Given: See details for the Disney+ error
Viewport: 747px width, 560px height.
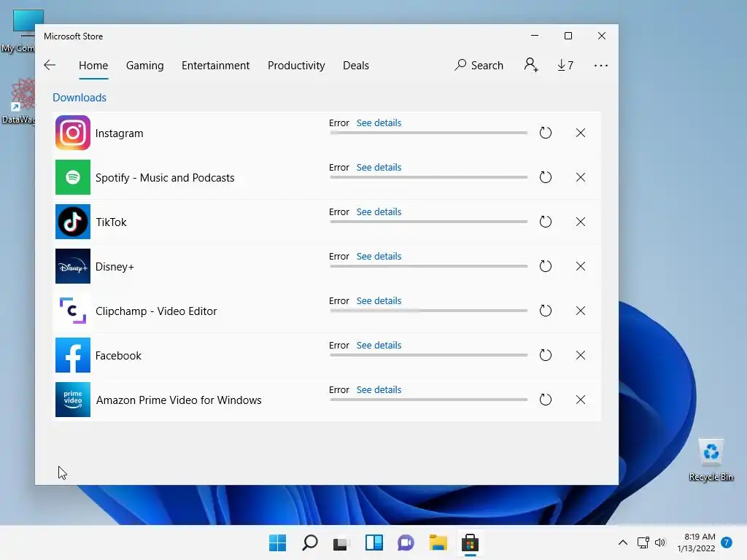Looking at the screenshot, I should [x=379, y=256].
